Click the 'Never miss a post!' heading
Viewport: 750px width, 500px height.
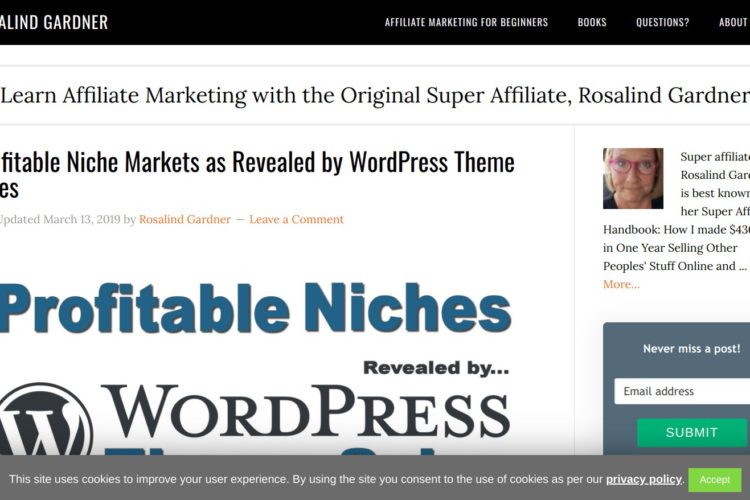[x=692, y=349]
